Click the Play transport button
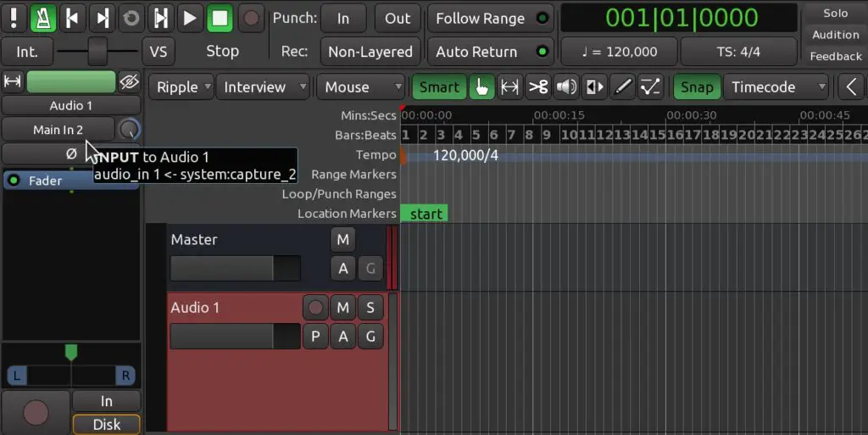Screen dimensions: 868x435 coord(190,18)
